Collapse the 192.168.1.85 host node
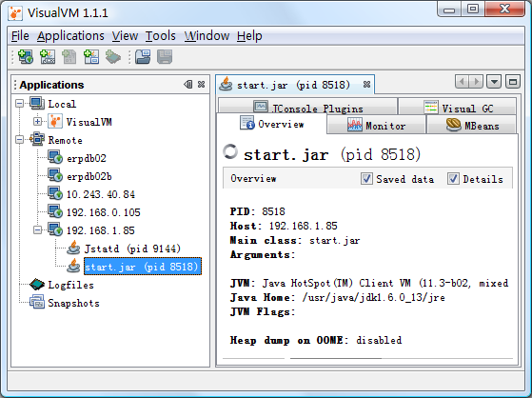This screenshot has width=532, height=398. click(38, 229)
